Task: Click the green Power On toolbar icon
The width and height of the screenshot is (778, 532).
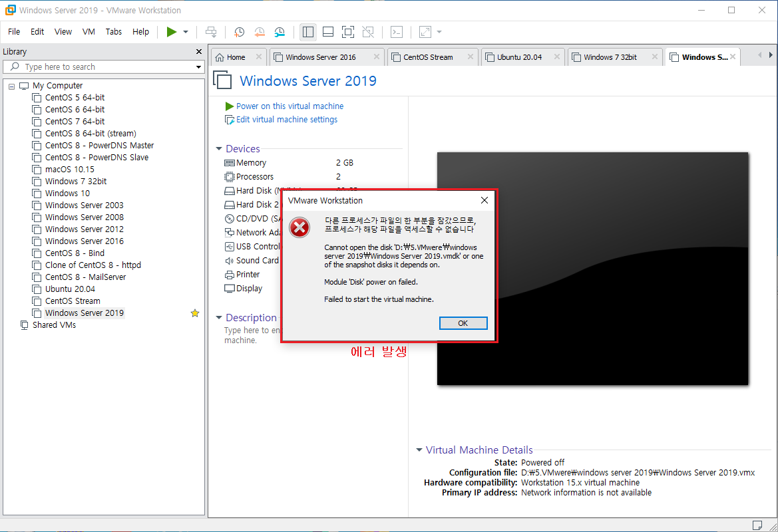Action: (x=171, y=32)
